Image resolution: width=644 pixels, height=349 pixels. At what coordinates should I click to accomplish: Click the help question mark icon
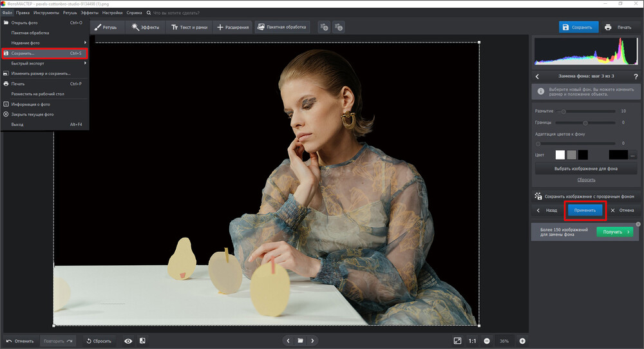click(635, 77)
